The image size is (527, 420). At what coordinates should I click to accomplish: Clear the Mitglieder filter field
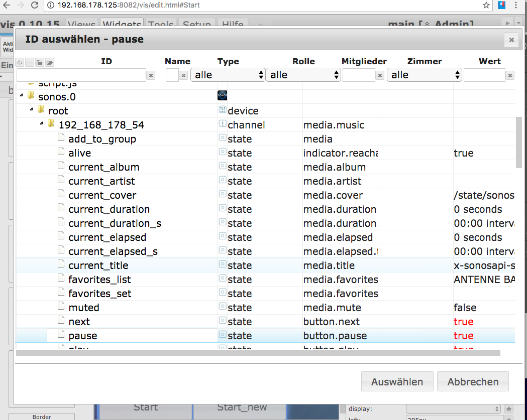point(380,76)
